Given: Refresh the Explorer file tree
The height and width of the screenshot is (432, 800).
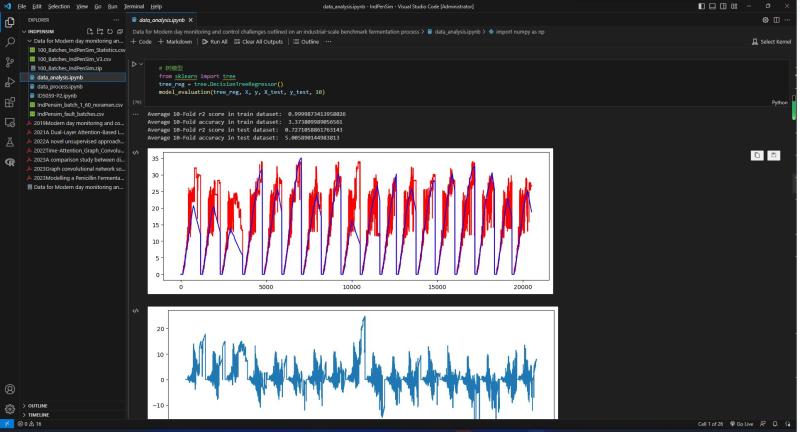Looking at the screenshot, I should (x=110, y=32).
